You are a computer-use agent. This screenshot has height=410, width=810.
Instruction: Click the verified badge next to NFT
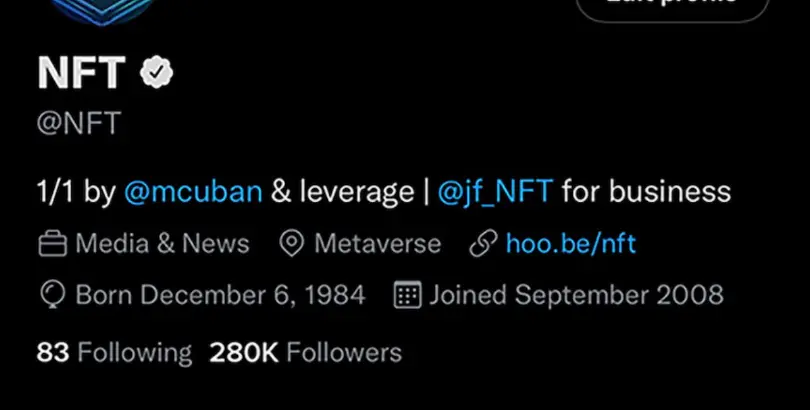coord(157,73)
